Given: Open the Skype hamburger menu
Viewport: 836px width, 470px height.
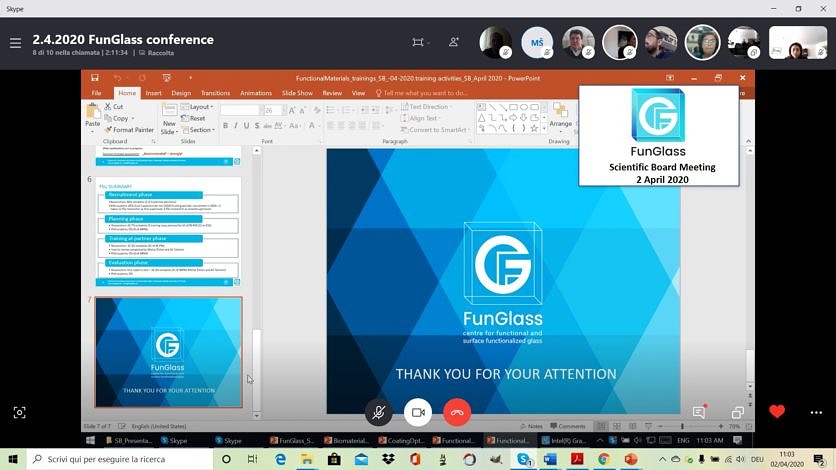Looking at the screenshot, I should 15,43.
